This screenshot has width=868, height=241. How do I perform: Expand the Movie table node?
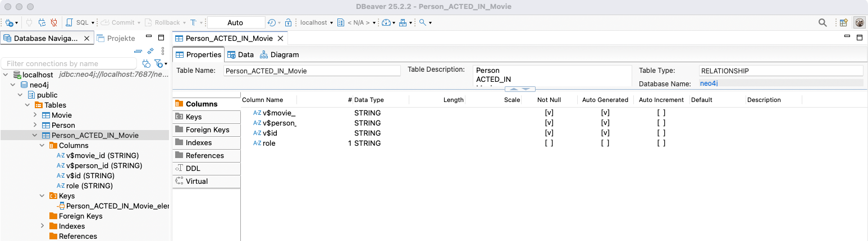[35, 115]
